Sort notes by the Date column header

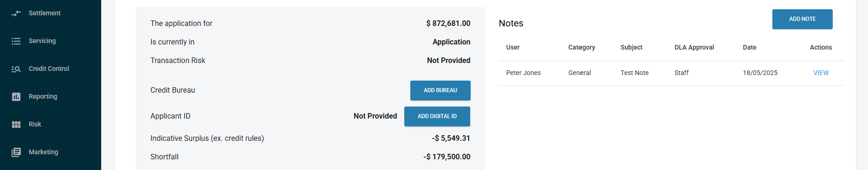(x=750, y=47)
